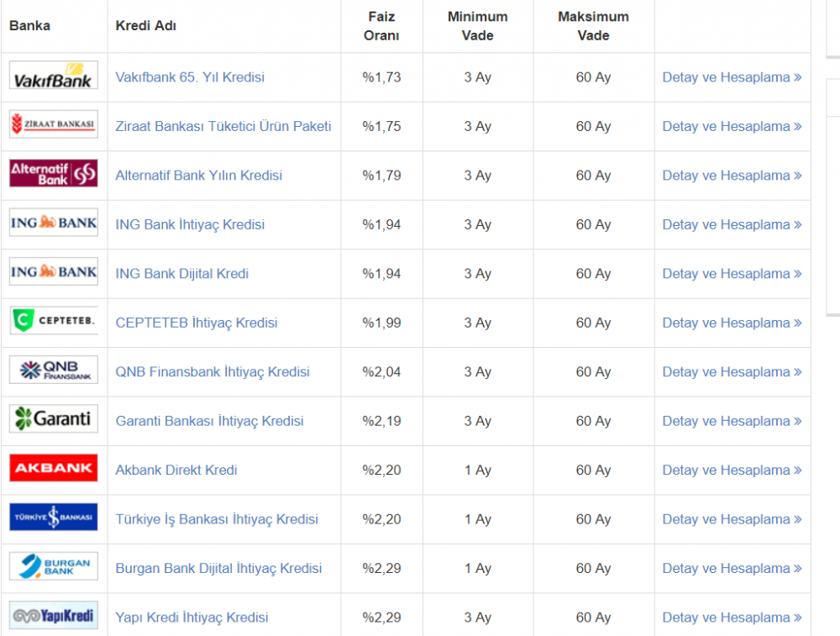Click Detay ve Hesaplama for ING Dijital Kredi

tap(732, 274)
